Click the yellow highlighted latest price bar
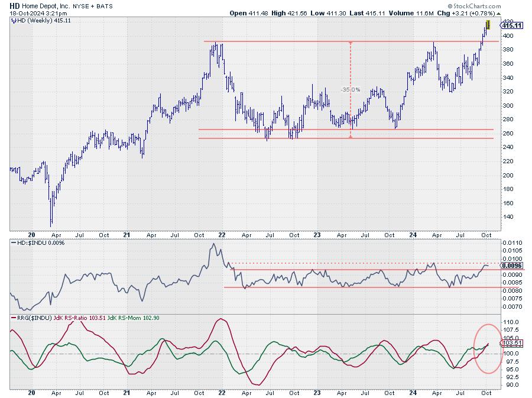 (488, 24)
